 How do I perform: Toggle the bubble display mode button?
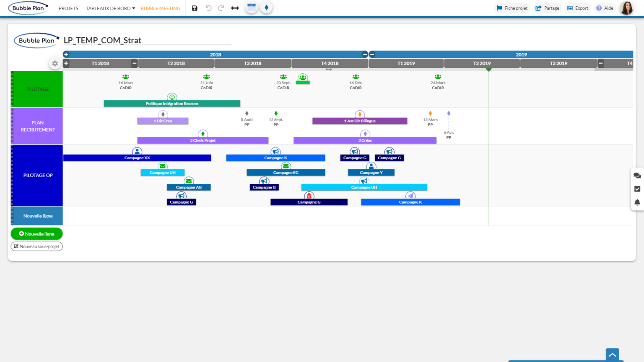coord(252,8)
